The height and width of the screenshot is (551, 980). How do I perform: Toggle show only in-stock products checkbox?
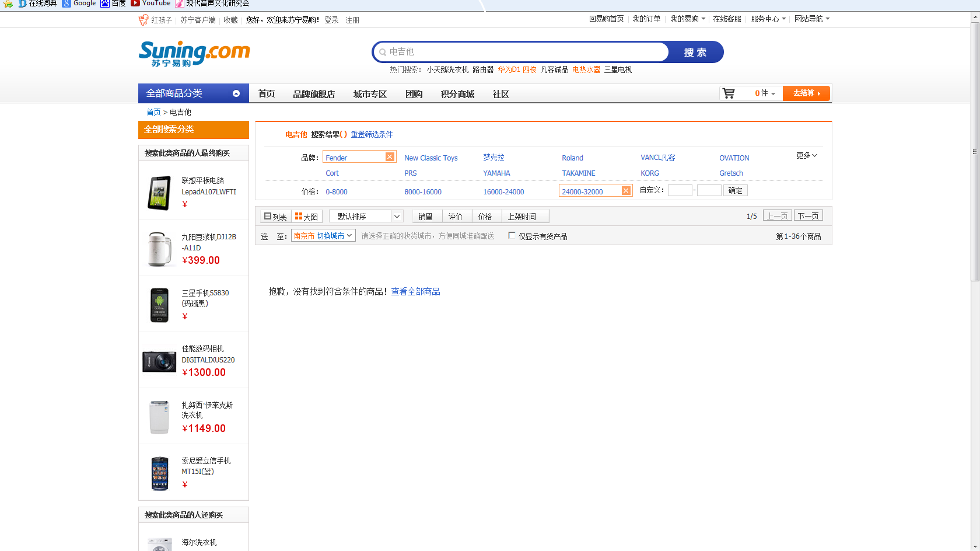click(512, 235)
